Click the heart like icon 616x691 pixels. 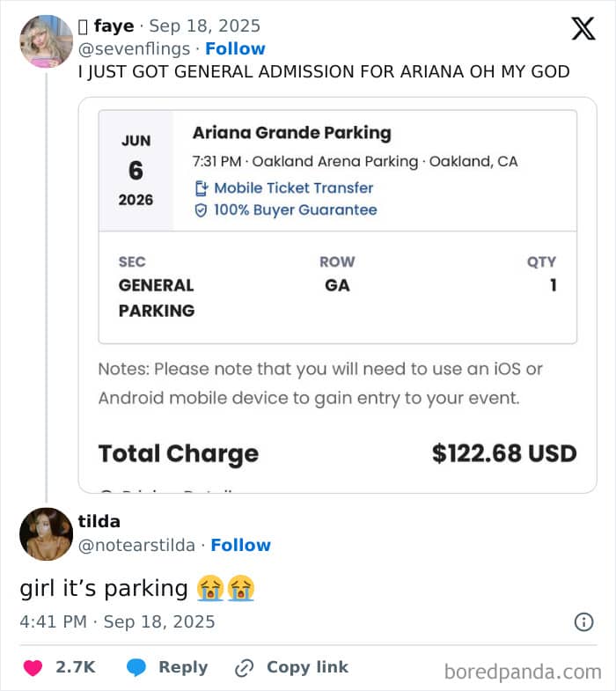tap(33, 668)
